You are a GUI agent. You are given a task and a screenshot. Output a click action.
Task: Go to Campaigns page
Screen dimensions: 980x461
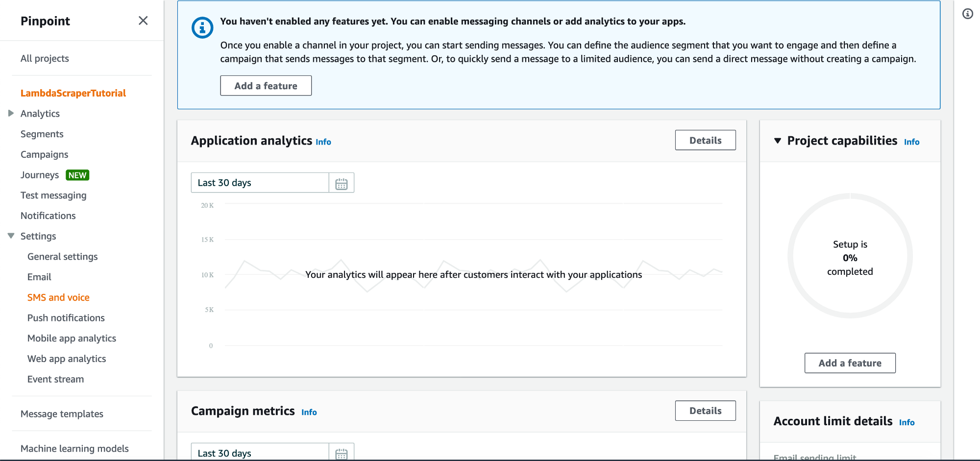click(44, 154)
